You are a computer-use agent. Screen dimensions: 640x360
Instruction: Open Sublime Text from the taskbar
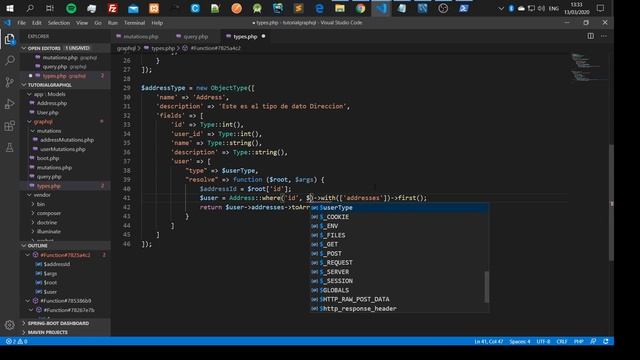coord(298,8)
